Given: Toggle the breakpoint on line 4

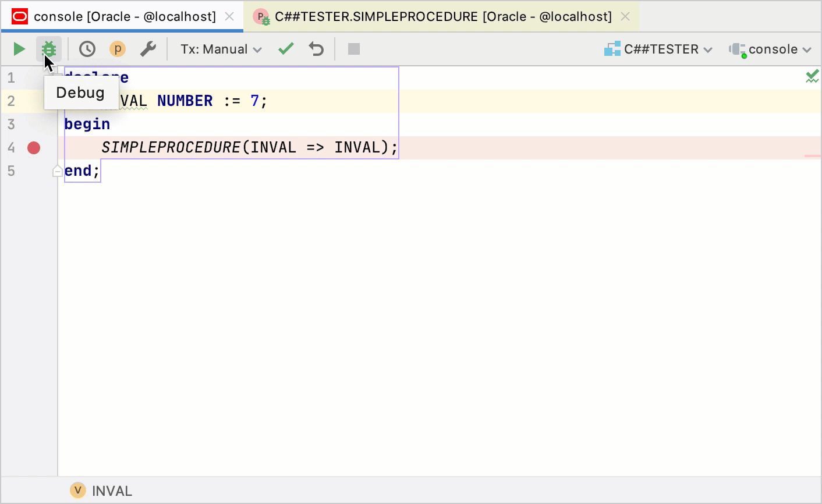Looking at the screenshot, I should [x=33, y=147].
